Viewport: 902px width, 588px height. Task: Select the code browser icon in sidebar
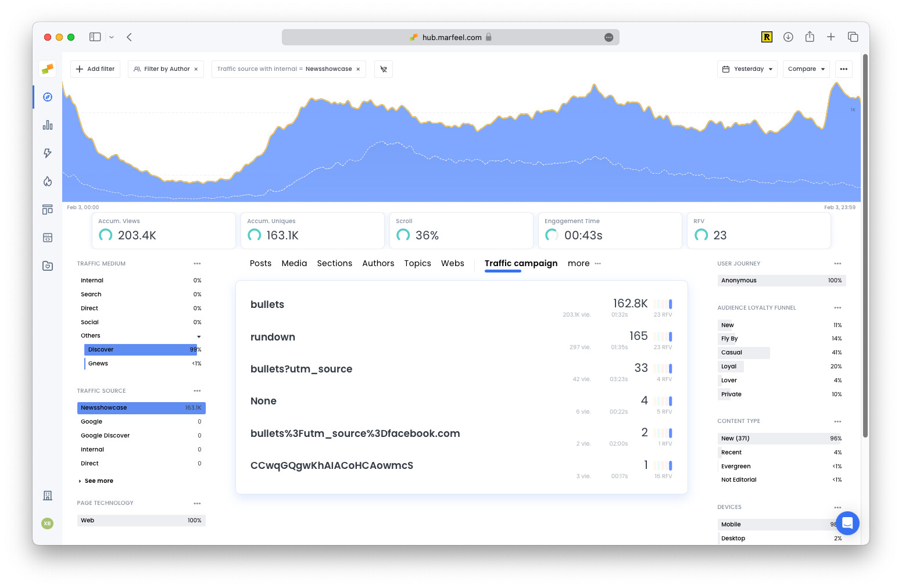click(47, 237)
